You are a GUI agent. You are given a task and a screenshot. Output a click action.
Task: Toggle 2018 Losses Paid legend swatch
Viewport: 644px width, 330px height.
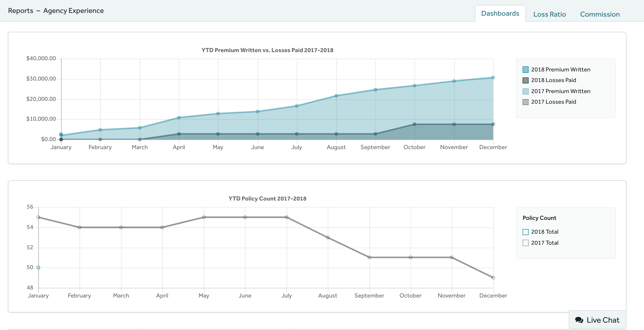click(525, 80)
